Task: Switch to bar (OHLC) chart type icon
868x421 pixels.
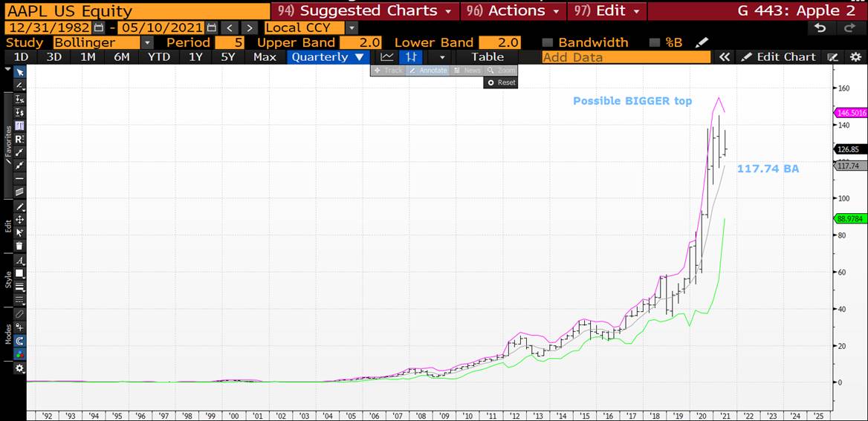Action: (411, 57)
